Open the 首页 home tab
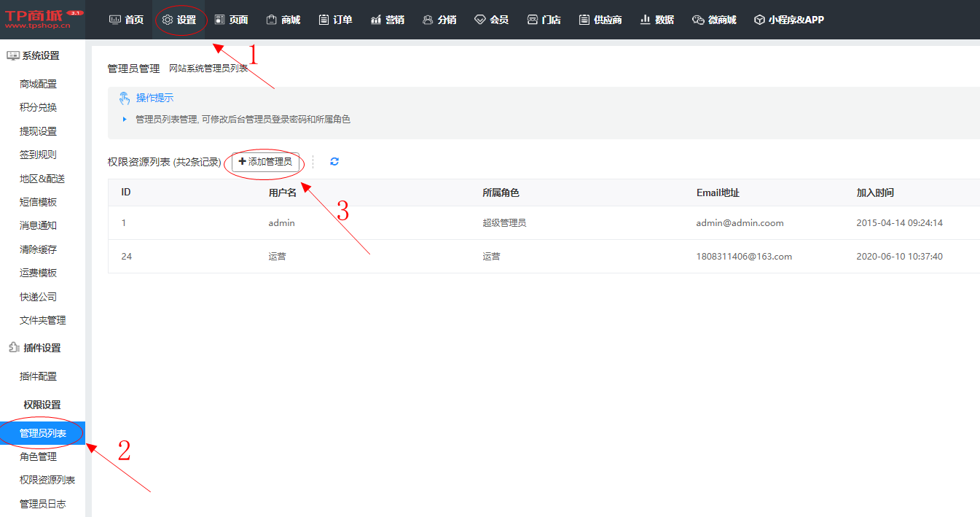This screenshot has width=980, height=517. point(126,20)
